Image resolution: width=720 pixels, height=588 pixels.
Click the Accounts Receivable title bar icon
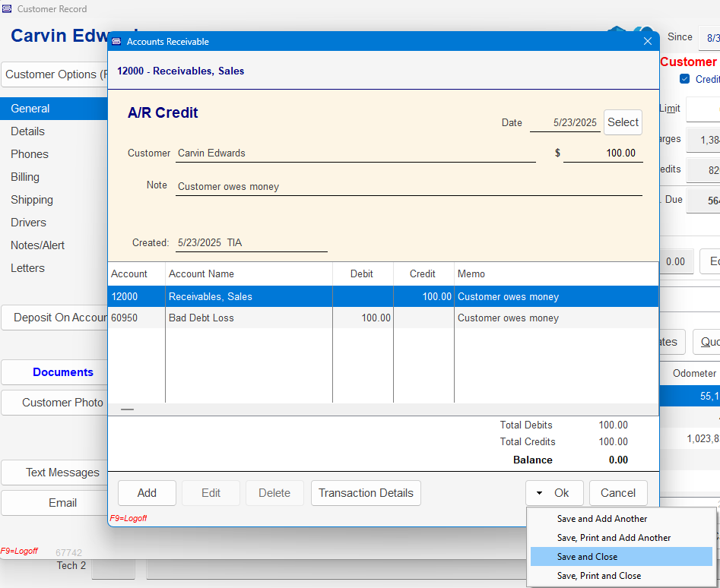(x=116, y=42)
